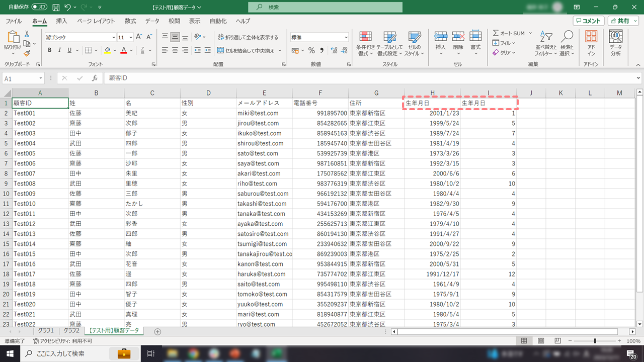The image size is (644, 362).
Task: Open Find and Select menu
Action: tap(567, 43)
